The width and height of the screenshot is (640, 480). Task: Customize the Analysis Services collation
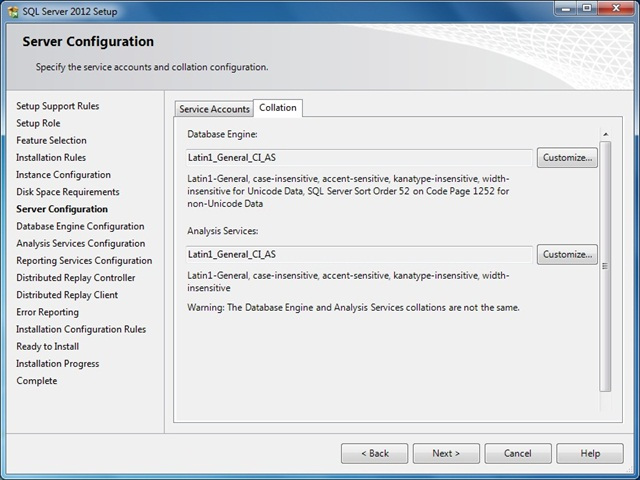point(567,255)
